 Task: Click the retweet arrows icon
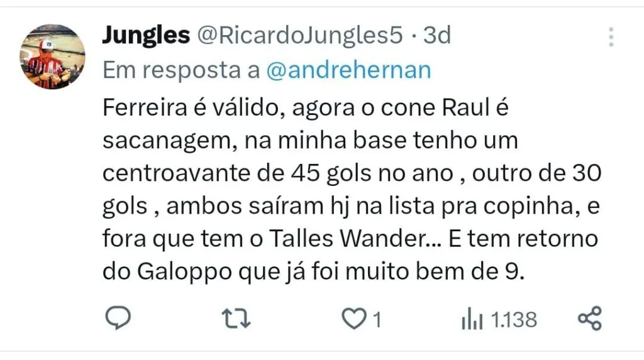236,319
